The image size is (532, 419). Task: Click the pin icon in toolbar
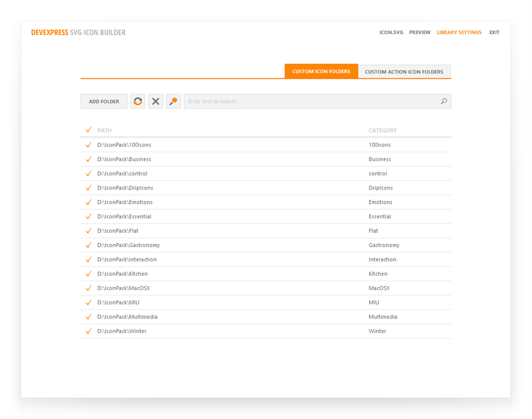coord(174,101)
